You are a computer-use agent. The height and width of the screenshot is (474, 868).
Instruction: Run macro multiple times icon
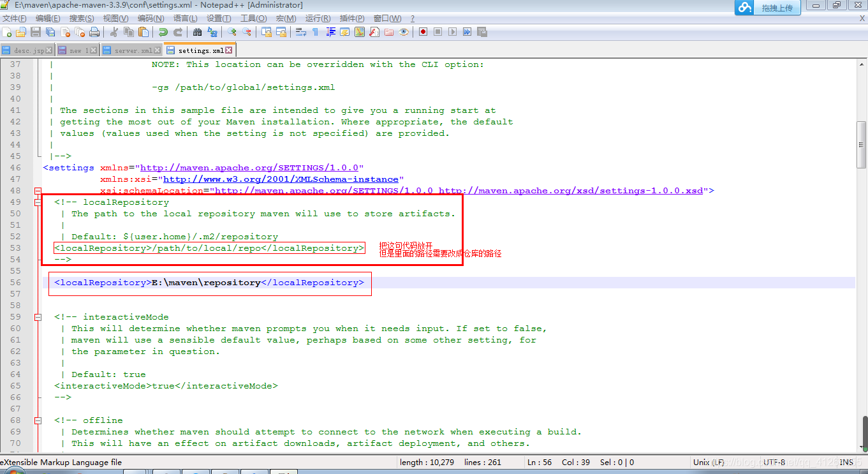[x=467, y=32]
